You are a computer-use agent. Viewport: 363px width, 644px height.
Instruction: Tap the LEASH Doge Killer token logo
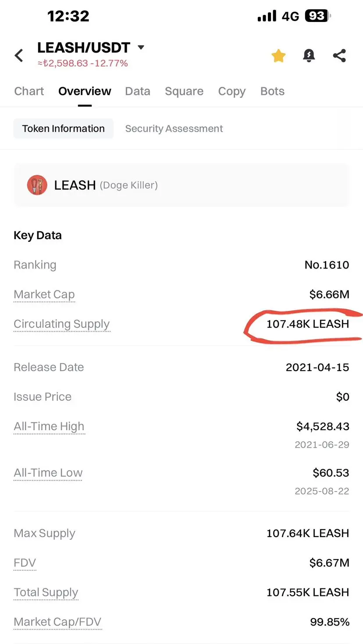[x=37, y=185]
